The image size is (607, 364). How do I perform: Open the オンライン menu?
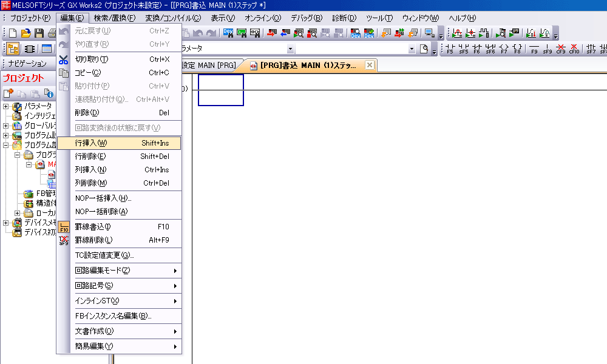[x=262, y=18]
